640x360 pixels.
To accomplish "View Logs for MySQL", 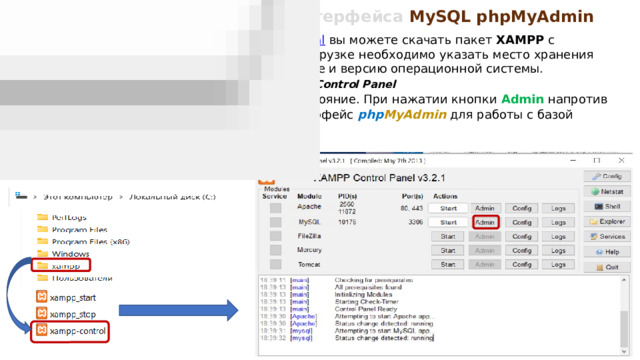I will pyautogui.click(x=558, y=222).
